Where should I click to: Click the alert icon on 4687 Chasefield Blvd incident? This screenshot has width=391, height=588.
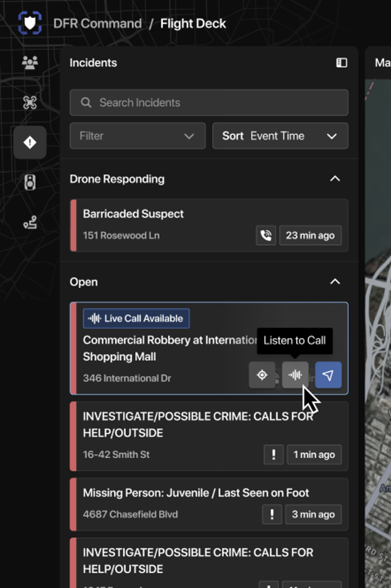click(x=272, y=514)
